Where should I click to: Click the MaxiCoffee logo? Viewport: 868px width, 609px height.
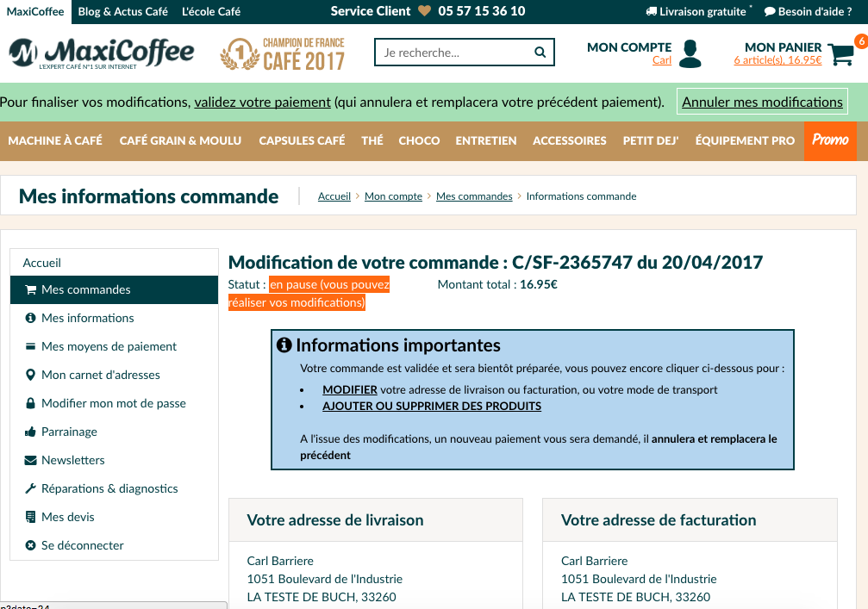click(102, 53)
